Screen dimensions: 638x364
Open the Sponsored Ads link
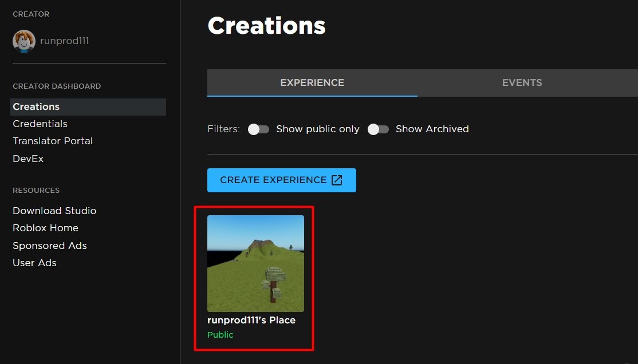tap(50, 246)
